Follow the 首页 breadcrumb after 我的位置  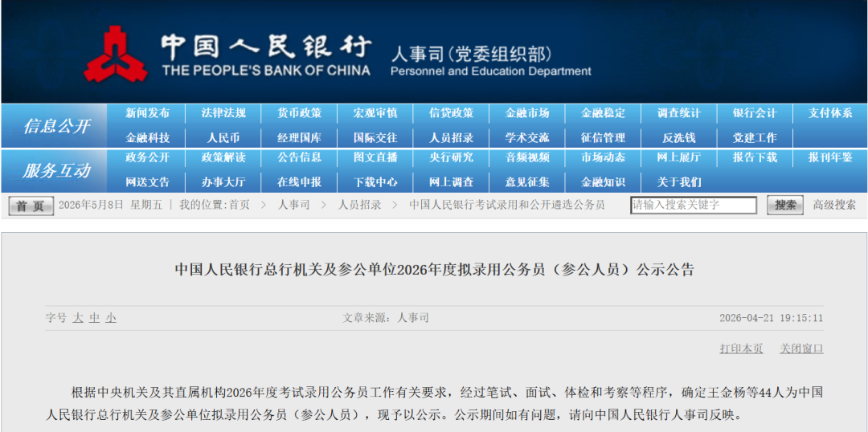240,206
